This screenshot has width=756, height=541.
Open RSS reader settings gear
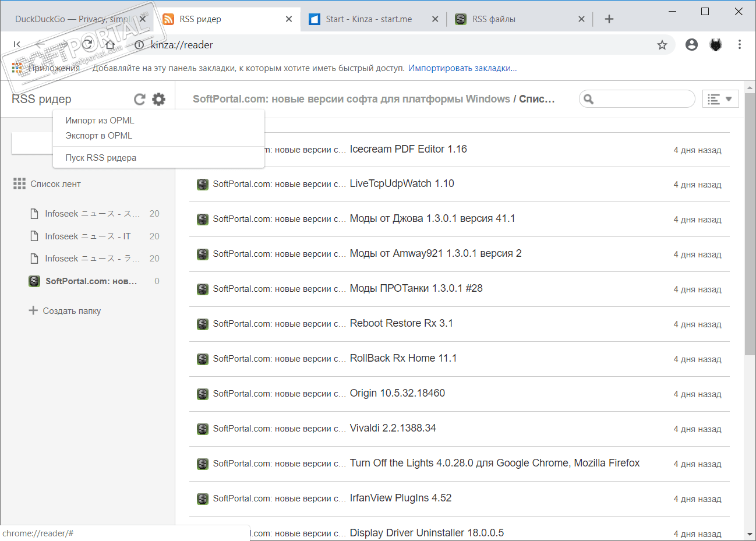point(158,100)
